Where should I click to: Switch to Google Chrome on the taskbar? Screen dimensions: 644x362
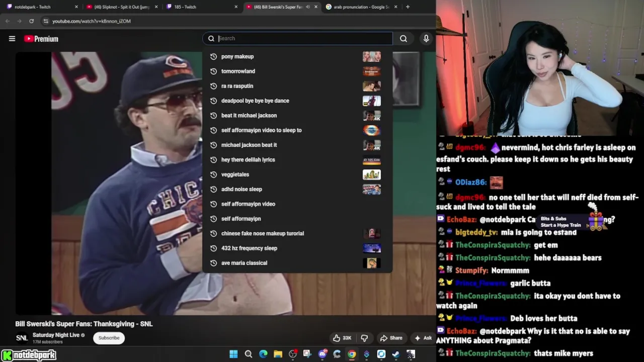(x=352, y=354)
